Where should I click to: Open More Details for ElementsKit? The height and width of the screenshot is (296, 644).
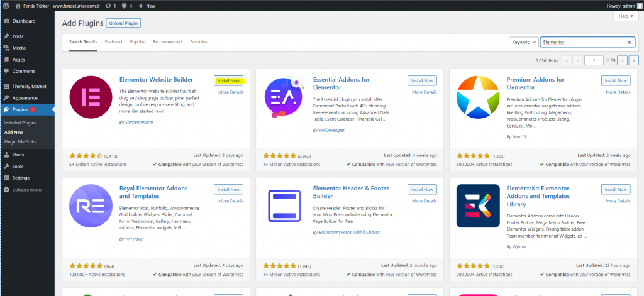(x=618, y=200)
